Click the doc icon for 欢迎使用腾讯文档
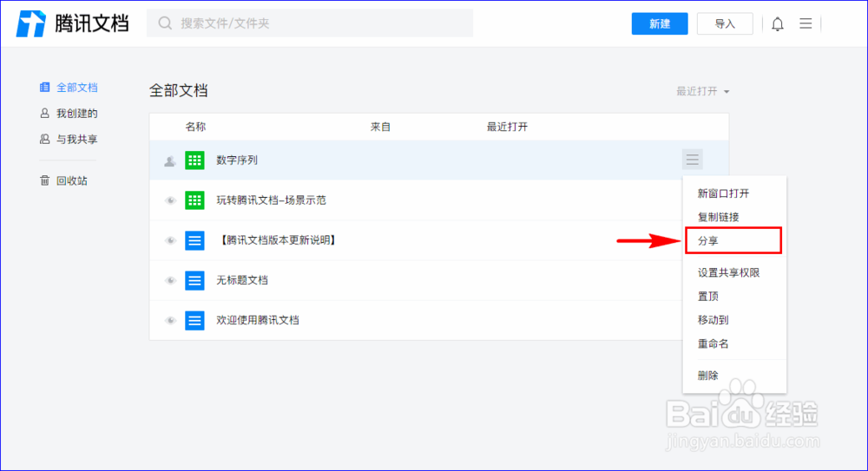The image size is (868, 471). pyautogui.click(x=194, y=320)
